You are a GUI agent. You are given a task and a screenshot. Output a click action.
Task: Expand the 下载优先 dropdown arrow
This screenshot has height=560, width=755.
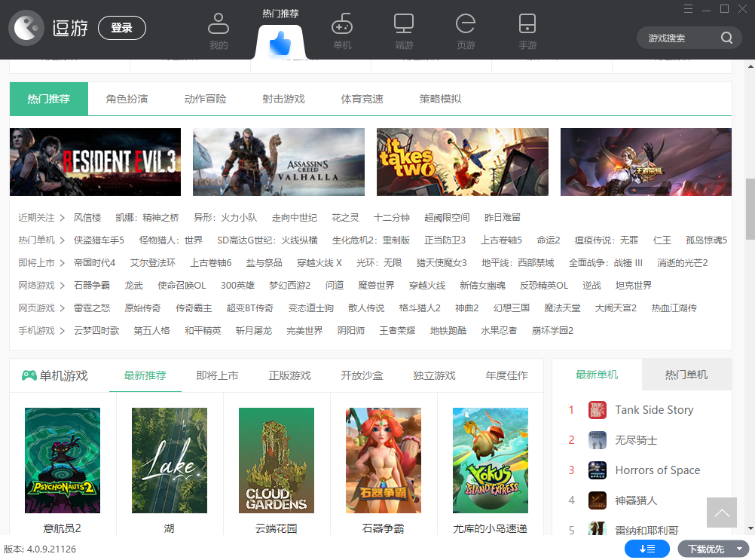(x=740, y=549)
